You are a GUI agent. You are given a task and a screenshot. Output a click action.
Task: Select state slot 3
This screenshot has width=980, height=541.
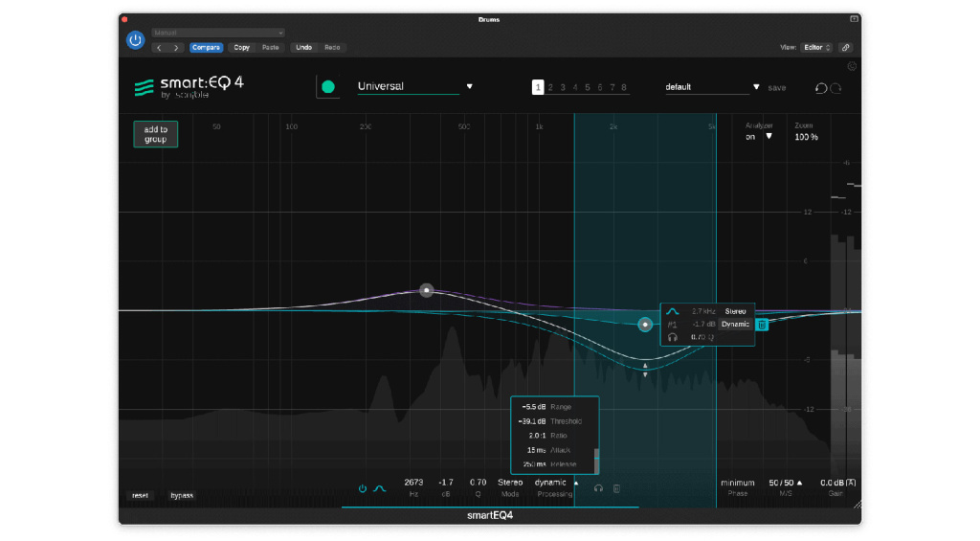pos(563,87)
